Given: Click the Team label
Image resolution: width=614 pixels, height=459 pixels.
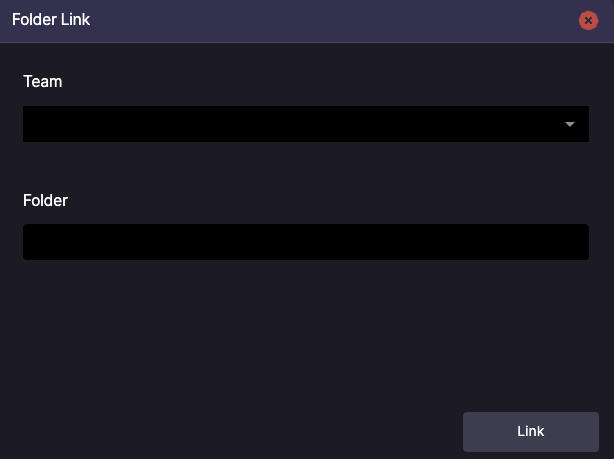Looking at the screenshot, I should (x=43, y=81).
